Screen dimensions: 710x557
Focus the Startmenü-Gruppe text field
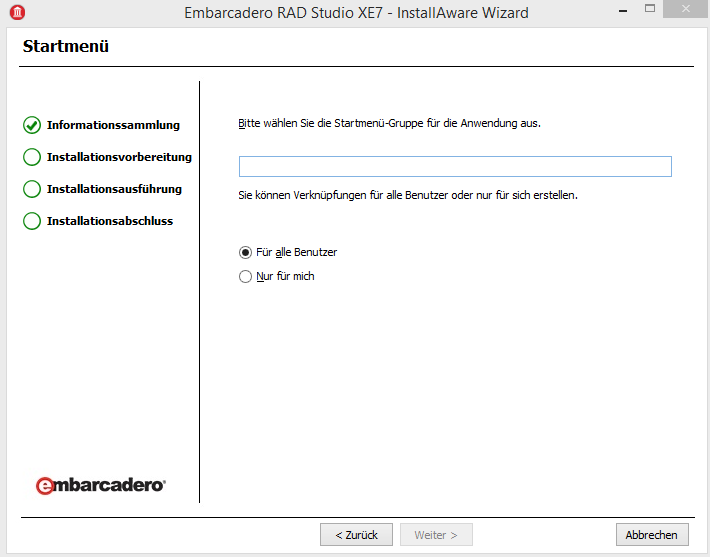tap(455, 167)
